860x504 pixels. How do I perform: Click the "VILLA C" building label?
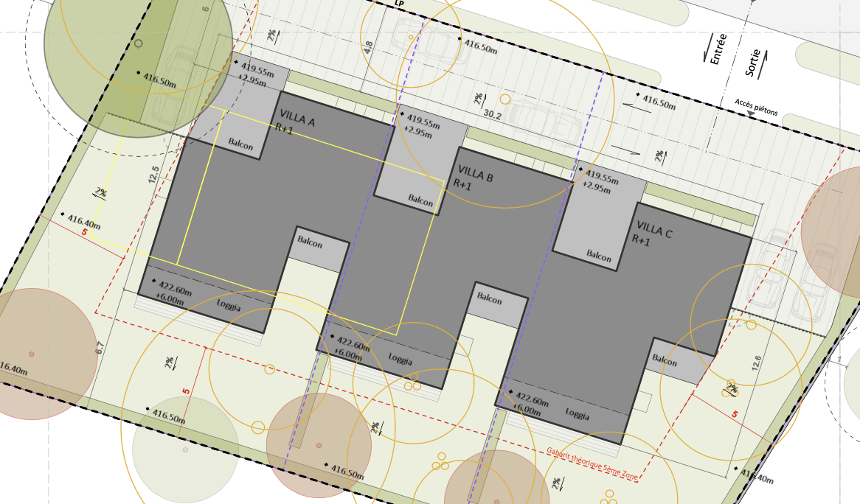(x=654, y=229)
